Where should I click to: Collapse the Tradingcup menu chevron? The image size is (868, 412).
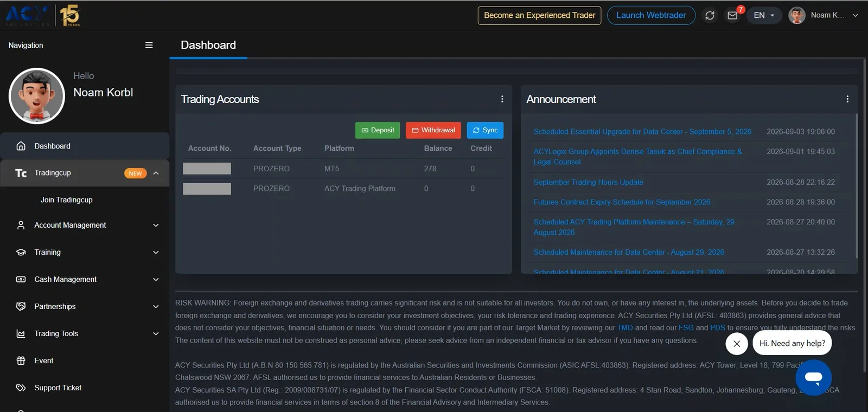pyautogui.click(x=156, y=173)
